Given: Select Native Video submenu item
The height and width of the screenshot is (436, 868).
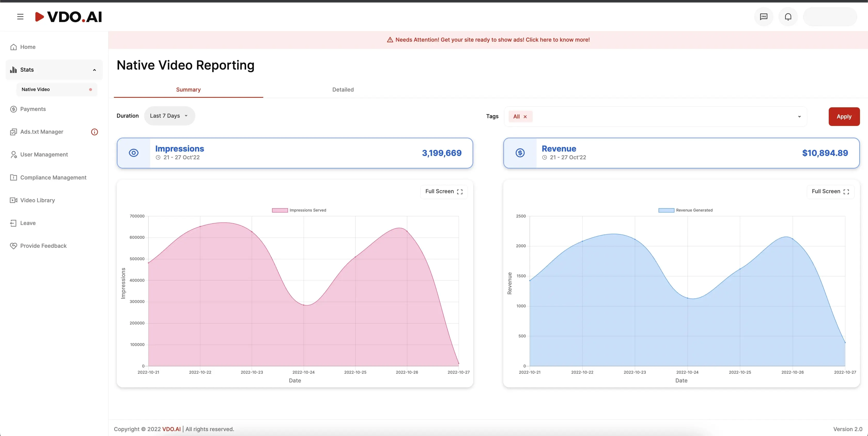Looking at the screenshot, I should pos(36,89).
